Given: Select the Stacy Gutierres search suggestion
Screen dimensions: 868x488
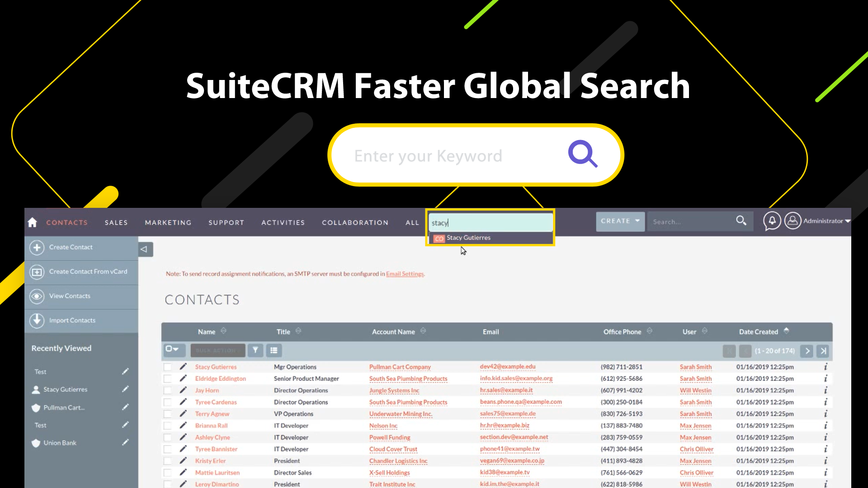Looking at the screenshot, I should tap(491, 238).
